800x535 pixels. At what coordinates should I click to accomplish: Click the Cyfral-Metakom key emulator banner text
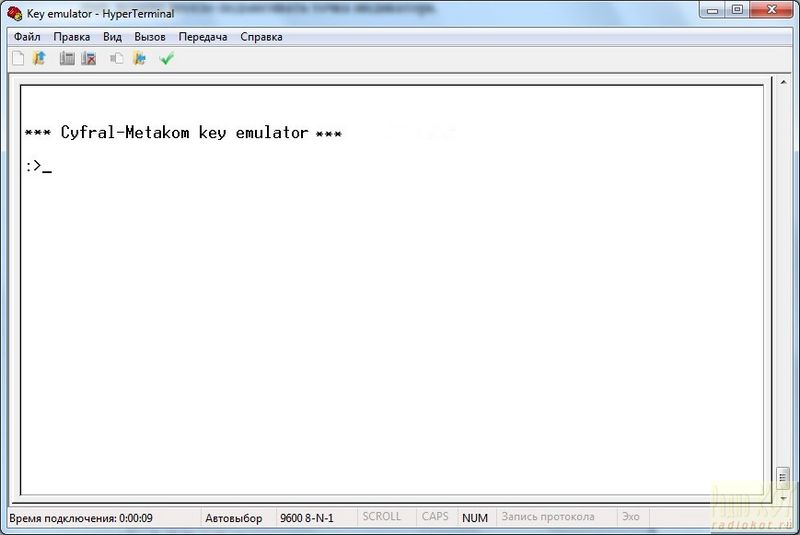(183, 133)
